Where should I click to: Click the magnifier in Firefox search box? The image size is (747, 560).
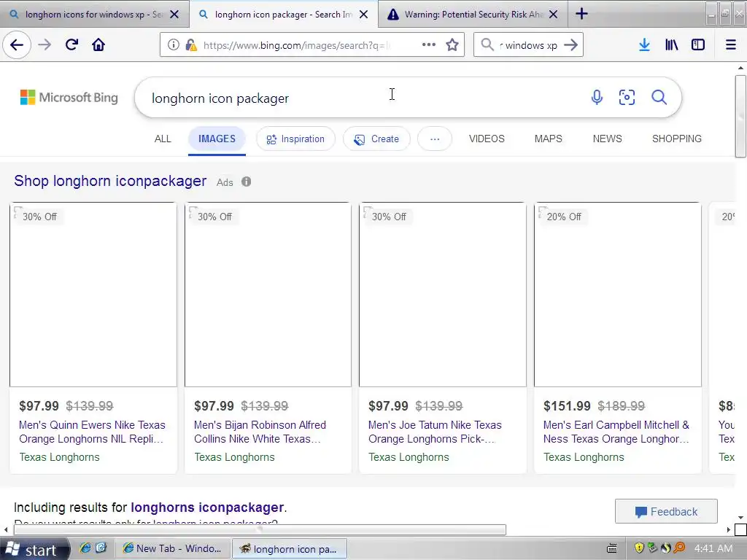pos(487,44)
